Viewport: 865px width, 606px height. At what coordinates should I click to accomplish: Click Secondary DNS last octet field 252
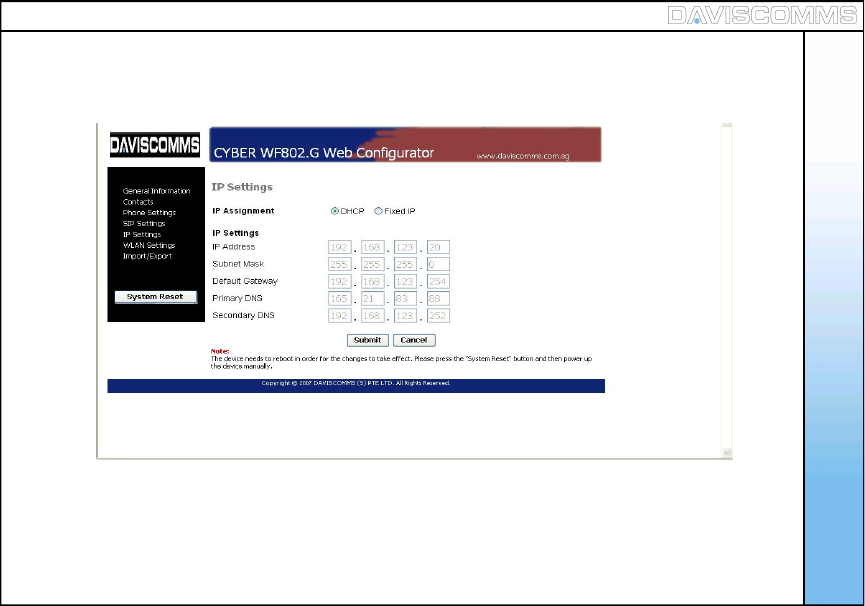(438, 315)
